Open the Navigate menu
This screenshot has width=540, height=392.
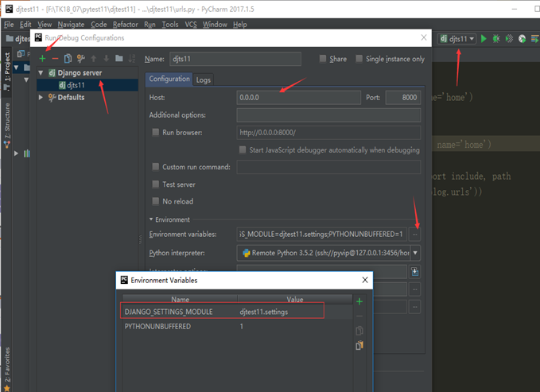[x=71, y=25]
